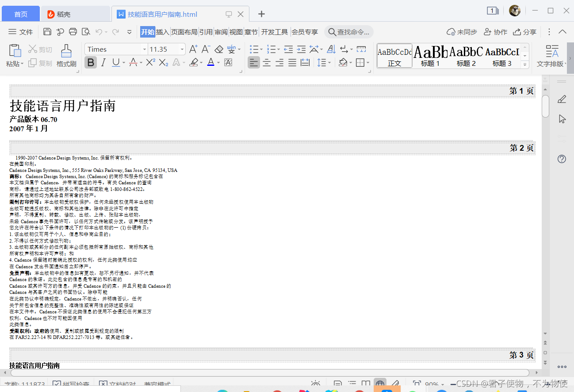Screen dimensions: 574x392
Task: Open the 视图 (View) tab
Action: pos(236,32)
